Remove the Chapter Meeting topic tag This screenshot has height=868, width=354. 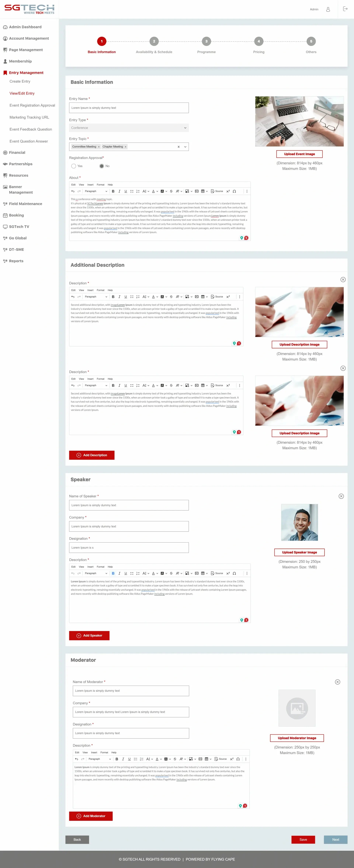pos(125,147)
